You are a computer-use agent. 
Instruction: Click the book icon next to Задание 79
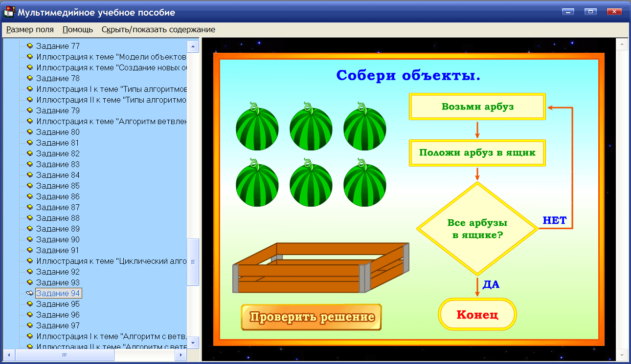pos(29,110)
